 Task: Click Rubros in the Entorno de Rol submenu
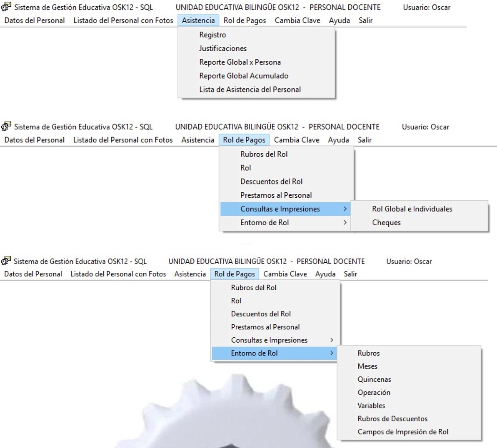pyautogui.click(x=368, y=353)
